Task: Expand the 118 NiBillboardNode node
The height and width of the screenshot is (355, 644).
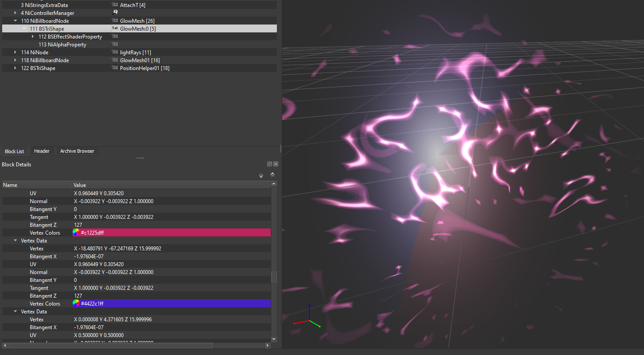Action: point(16,60)
